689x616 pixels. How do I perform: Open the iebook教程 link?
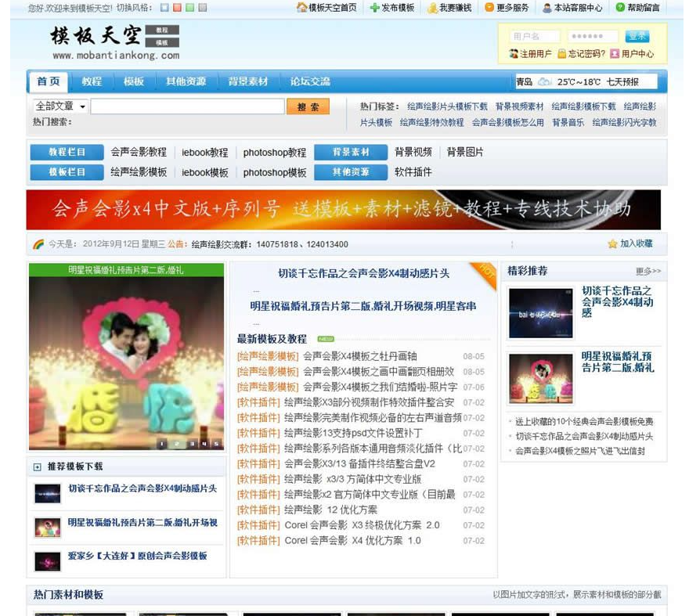click(205, 153)
